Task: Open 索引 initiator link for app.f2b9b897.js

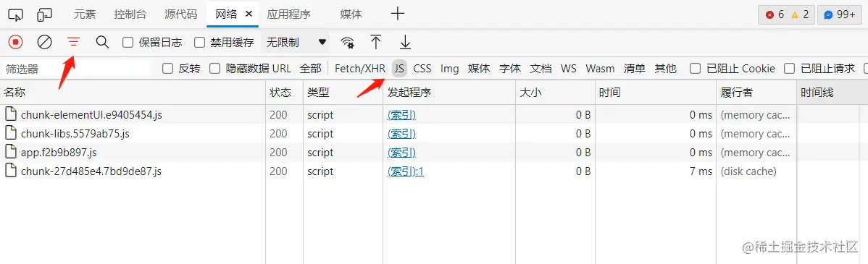Action: (x=401, y=153)
